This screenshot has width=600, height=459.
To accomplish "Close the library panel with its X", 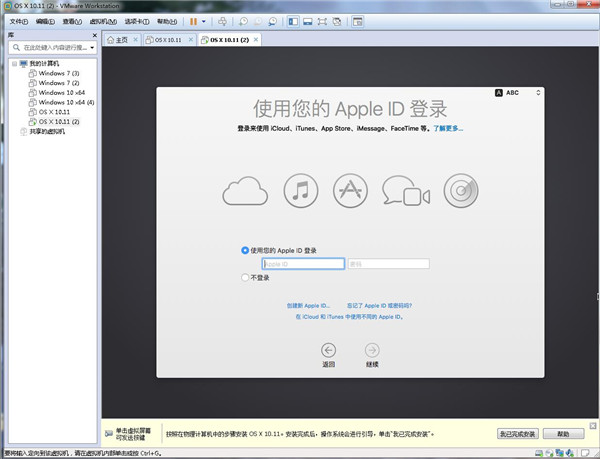I will (x=95, y=35).
